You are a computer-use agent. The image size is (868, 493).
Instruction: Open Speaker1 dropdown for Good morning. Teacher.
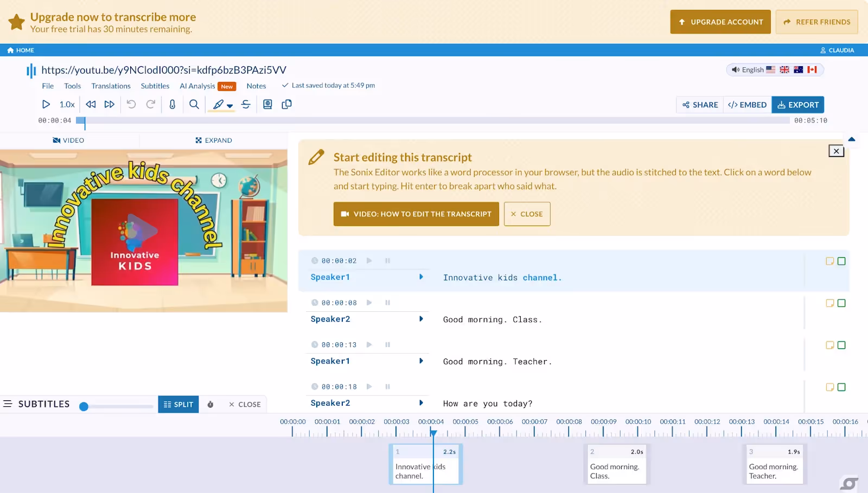421,361
